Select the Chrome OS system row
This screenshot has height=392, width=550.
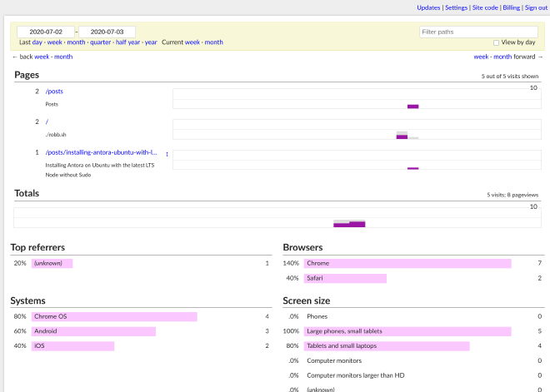click(142, 317)
